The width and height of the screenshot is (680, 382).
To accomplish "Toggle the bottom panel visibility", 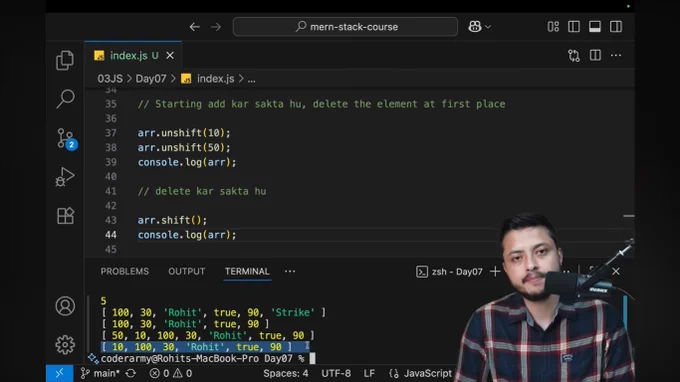I will coord(595,26).
